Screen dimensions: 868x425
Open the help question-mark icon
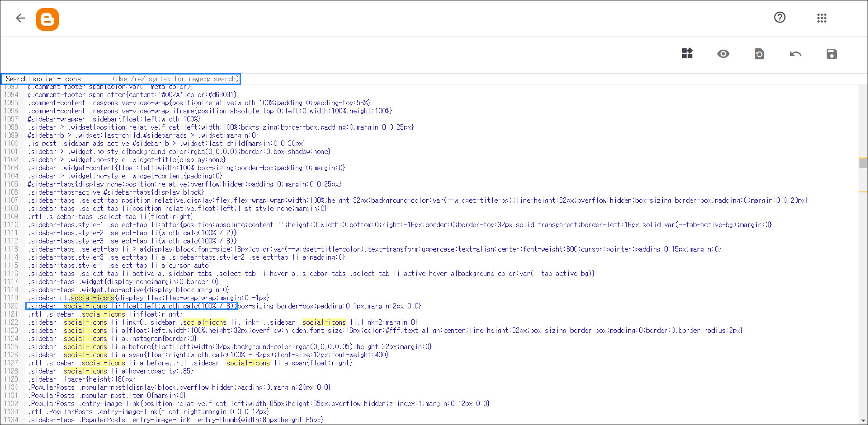(780, 17)
